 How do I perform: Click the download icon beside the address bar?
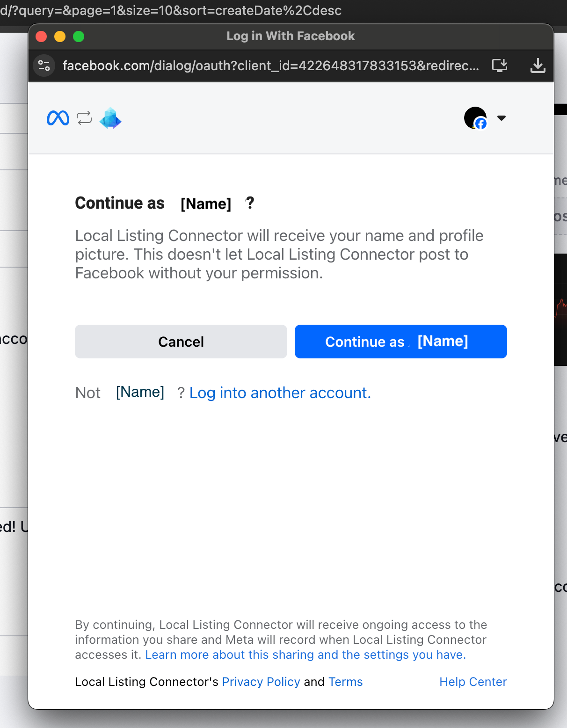click(x=538, y=66)
